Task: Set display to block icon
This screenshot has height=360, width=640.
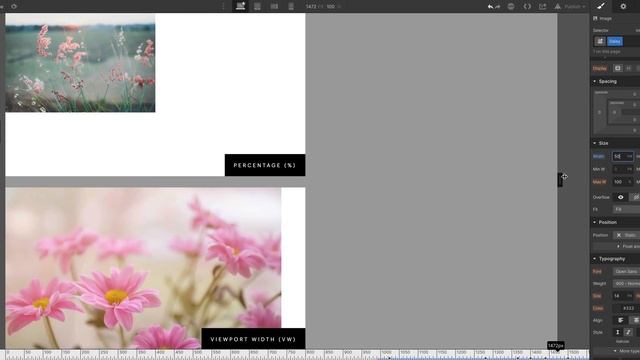Action: click(x=618, y=68)
